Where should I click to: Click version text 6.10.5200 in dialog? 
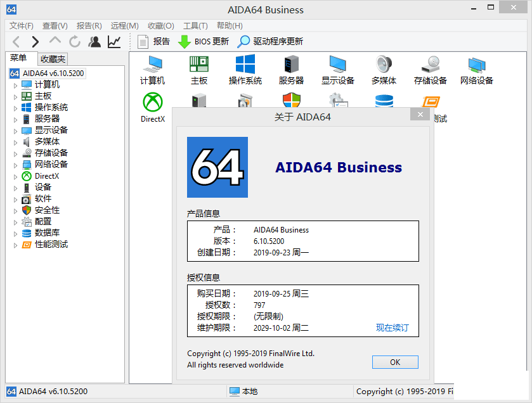tap(269, 241)
